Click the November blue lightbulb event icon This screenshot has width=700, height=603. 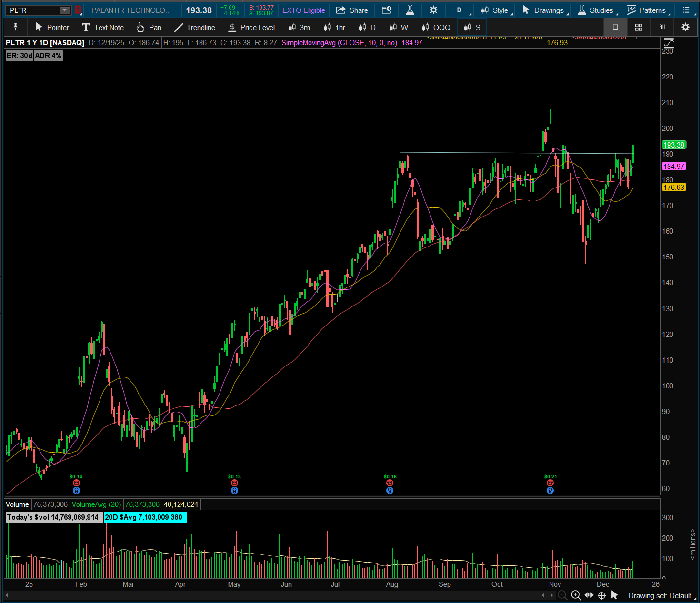[x=550, y=490]
